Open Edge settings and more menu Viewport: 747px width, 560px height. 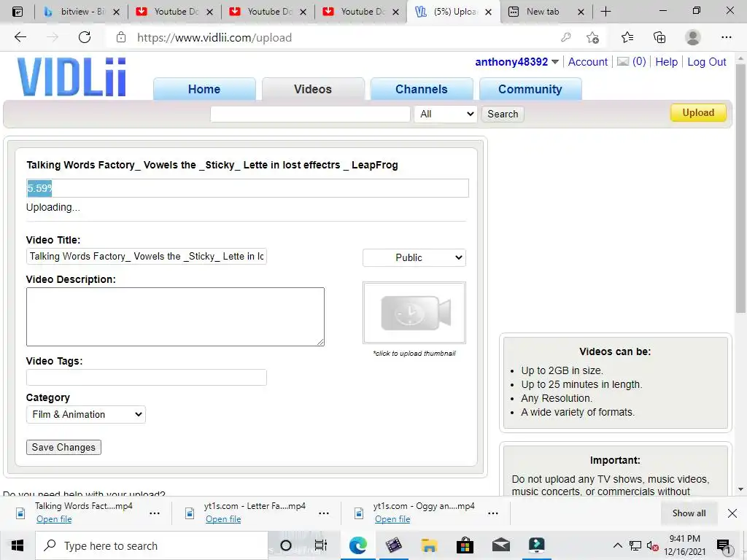(726, 37)
